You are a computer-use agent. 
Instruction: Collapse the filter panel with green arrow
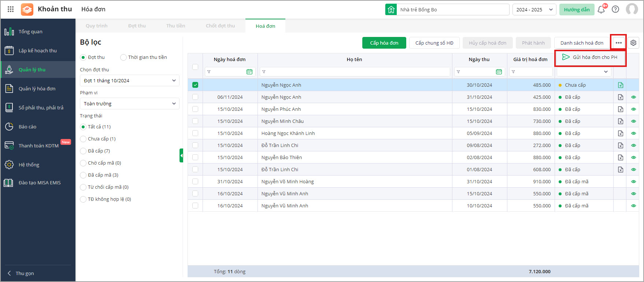pos(181,155)
